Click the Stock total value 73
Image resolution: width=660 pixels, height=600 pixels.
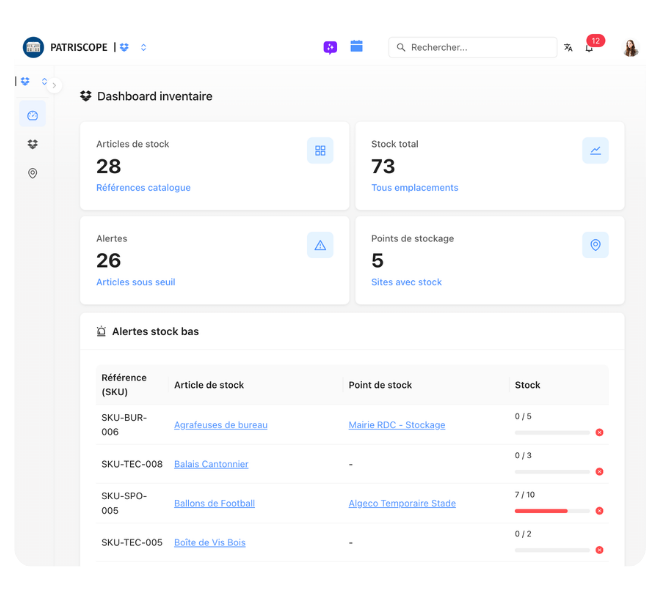[x=383, y=166]
